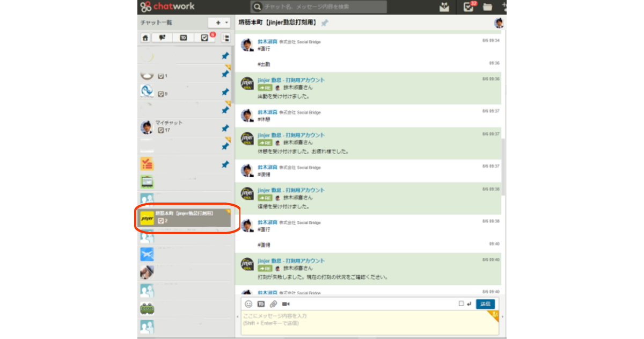
Task: Open the emoticon picker
Action: [248, 304]
